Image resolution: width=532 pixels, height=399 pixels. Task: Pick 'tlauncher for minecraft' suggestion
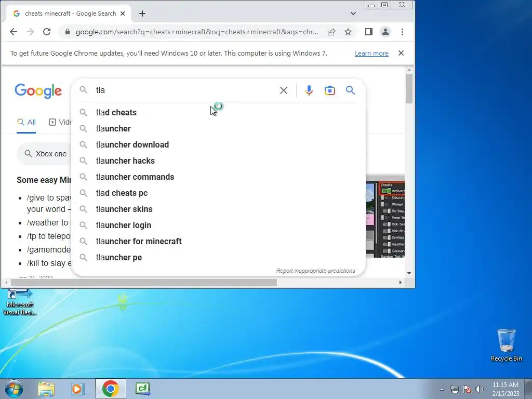pos(219,241)
